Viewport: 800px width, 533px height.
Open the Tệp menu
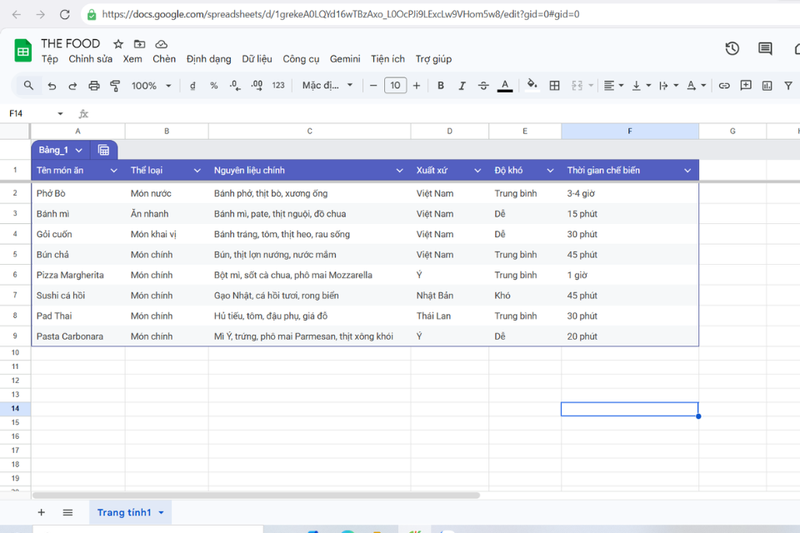pos(49,59)
